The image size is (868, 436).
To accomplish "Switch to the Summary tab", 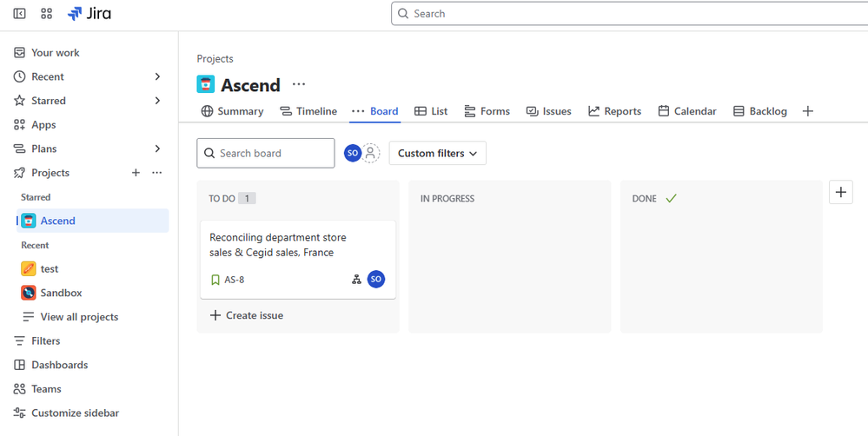I will click(x=232, y=111).
